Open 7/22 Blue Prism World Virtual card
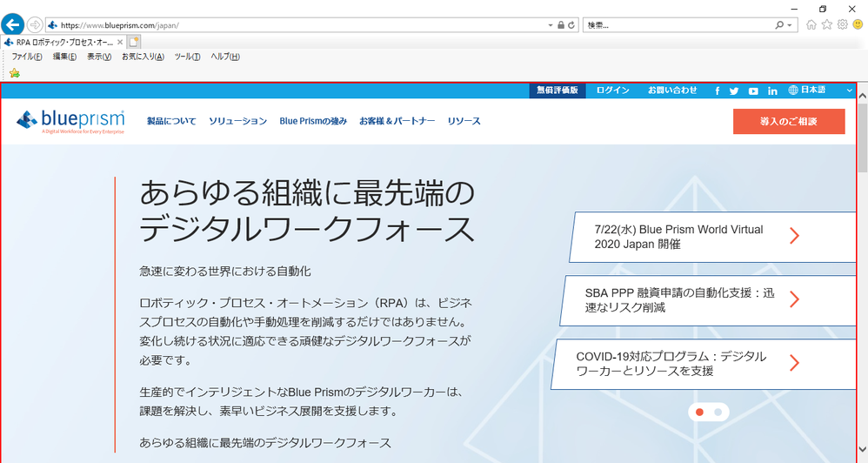868x463 pixels. (x=712, y=237)
